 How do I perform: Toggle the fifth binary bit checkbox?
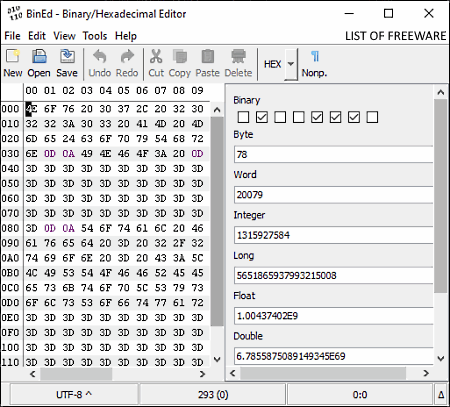pyautogui.click(x=317, y=117)
